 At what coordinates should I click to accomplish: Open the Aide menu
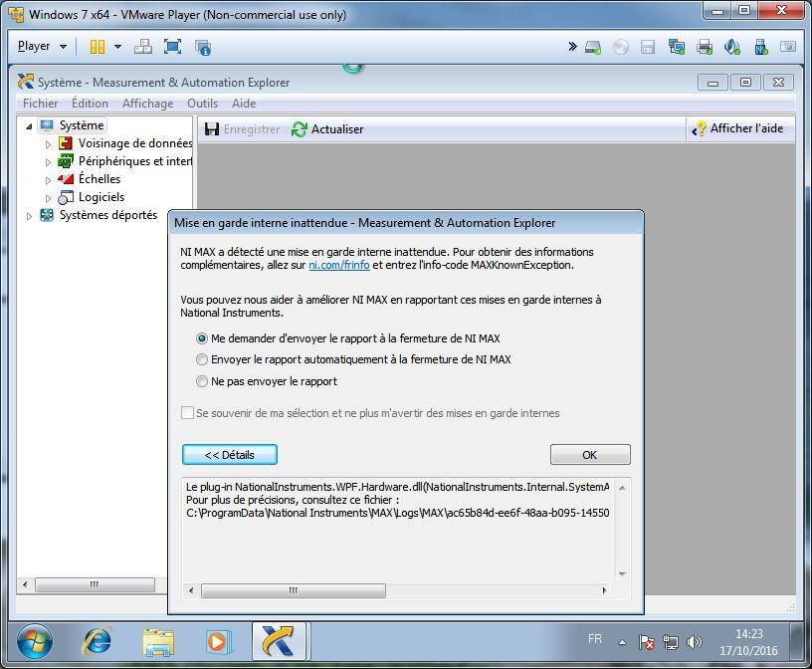pos(244,104)
